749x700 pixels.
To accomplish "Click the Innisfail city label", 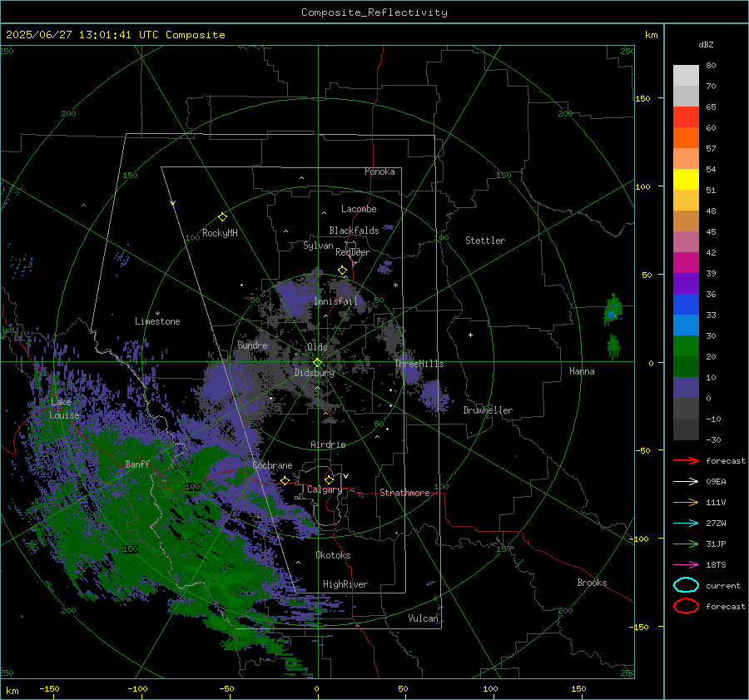I will coord(335,301).
